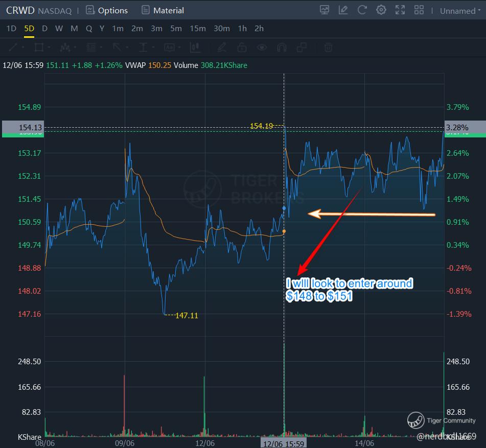Switch to the 1D timeframe tab
Image resolution: width=486 pixels, height=448 pixels.
point(11,29)
